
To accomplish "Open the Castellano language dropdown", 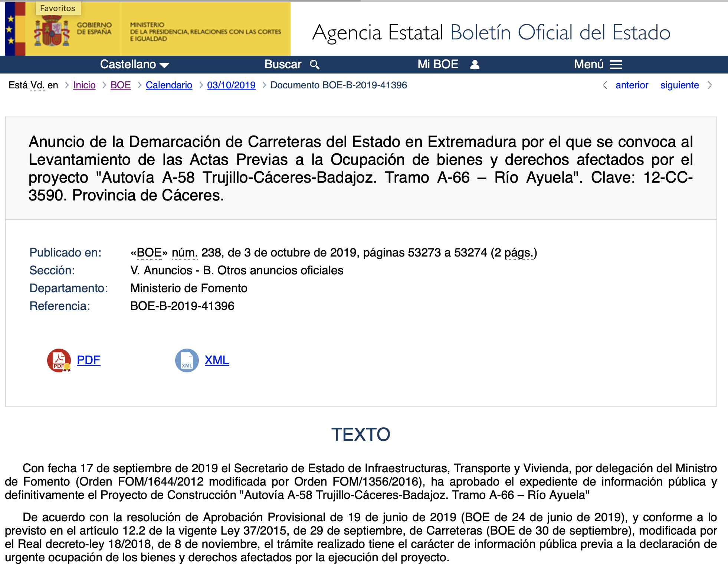I will (135, 65).
